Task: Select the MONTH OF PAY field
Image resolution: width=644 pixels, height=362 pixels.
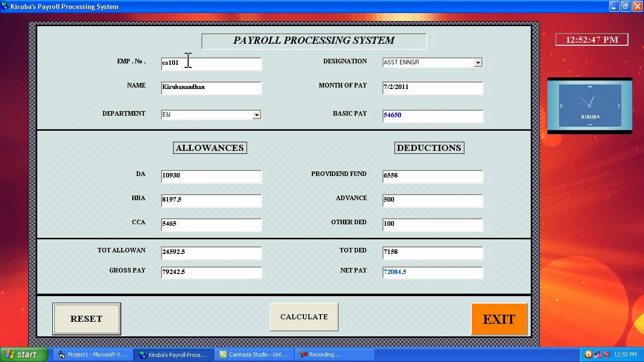Action: [433, 87]
